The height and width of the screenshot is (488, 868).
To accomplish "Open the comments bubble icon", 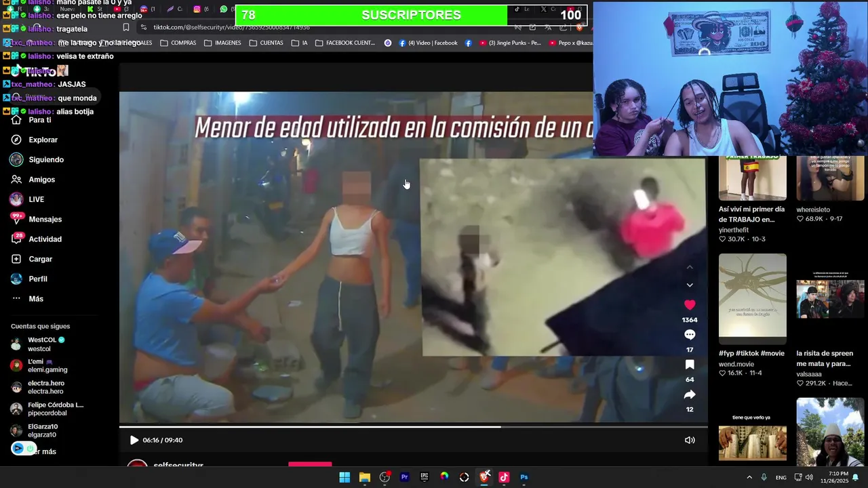I will coord(690,335).
